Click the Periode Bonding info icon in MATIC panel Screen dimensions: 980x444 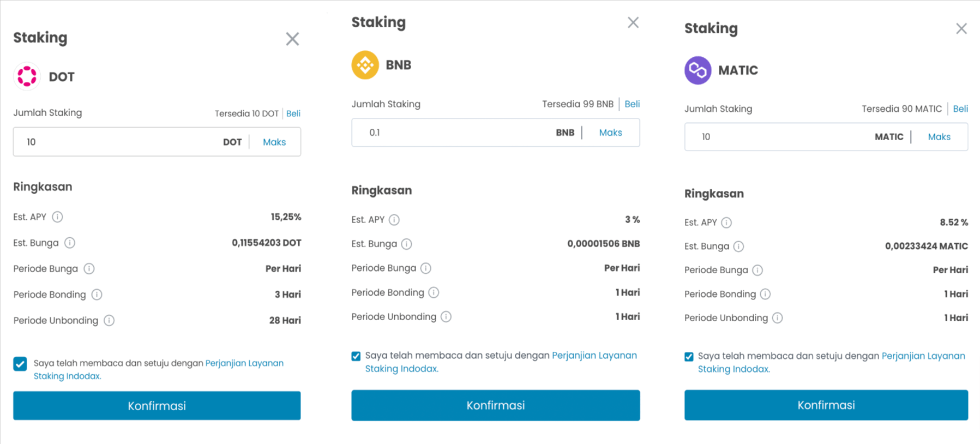[x=766, y=294]
